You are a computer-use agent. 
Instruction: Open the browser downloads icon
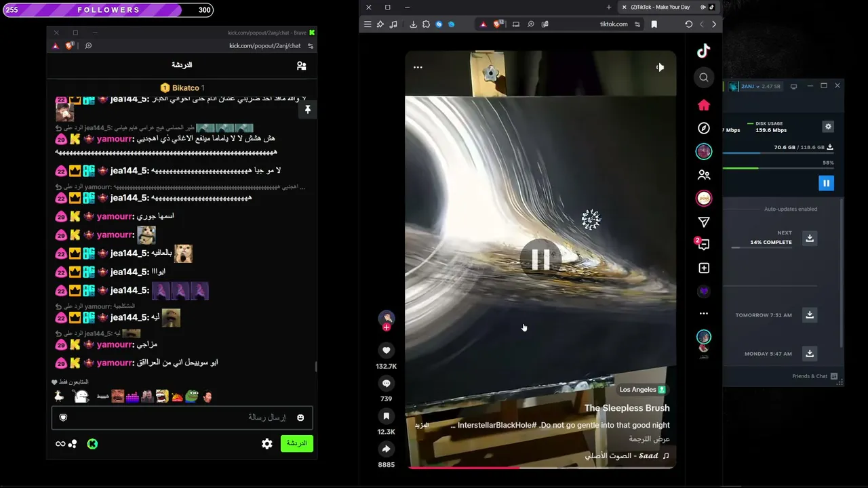pos(413,24)
